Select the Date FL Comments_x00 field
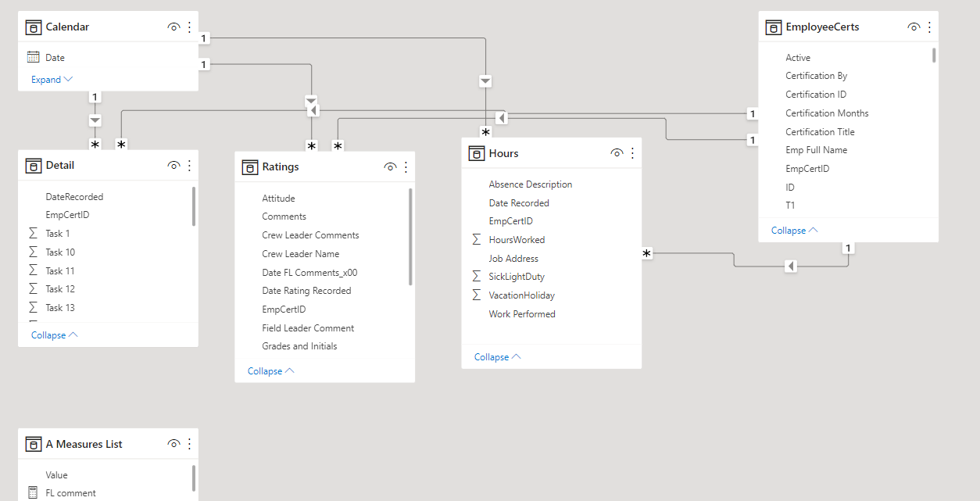Screen dimensions: 980x501 pos(309,273)
